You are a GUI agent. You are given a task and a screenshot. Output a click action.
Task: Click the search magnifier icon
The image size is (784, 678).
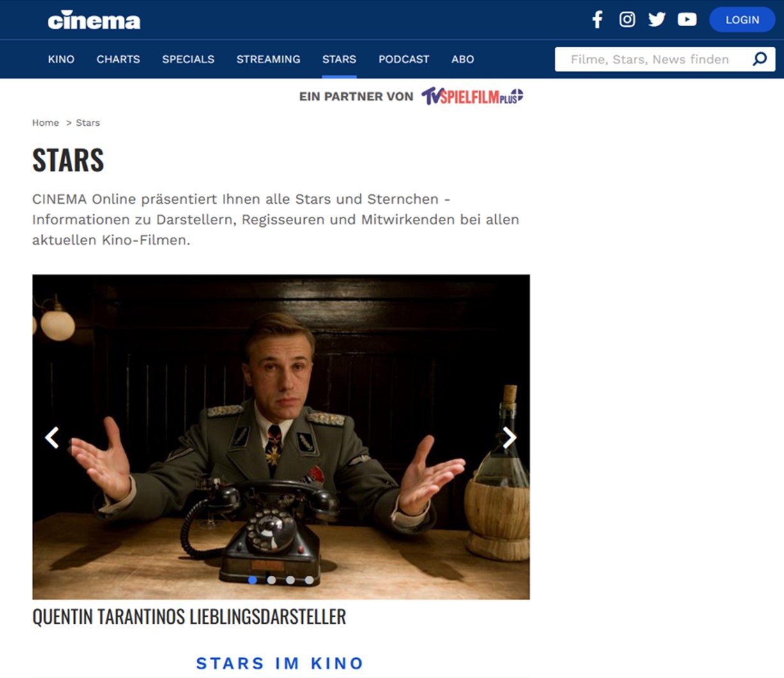(760, 59)
